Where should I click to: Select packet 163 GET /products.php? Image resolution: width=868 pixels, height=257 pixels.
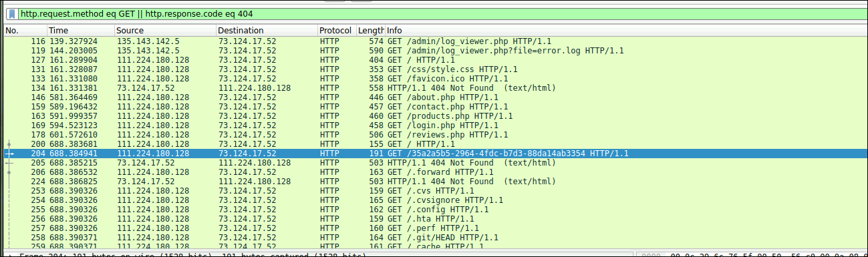point(435,116)
